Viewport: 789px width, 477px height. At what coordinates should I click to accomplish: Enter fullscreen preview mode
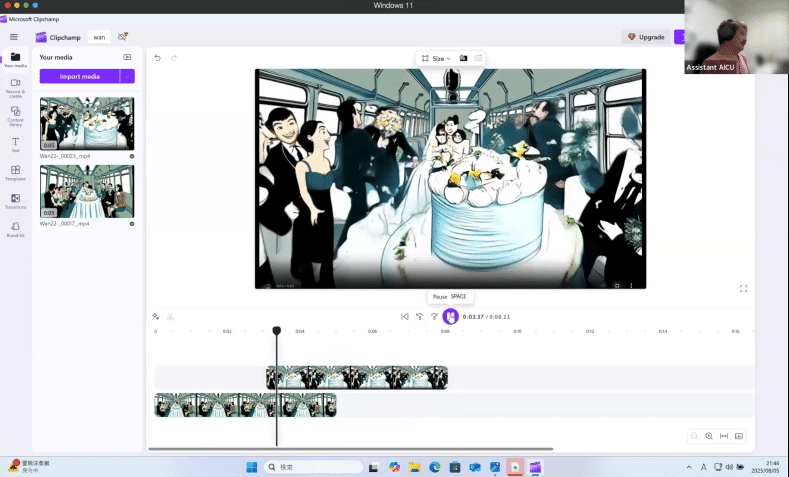[743, 288]
